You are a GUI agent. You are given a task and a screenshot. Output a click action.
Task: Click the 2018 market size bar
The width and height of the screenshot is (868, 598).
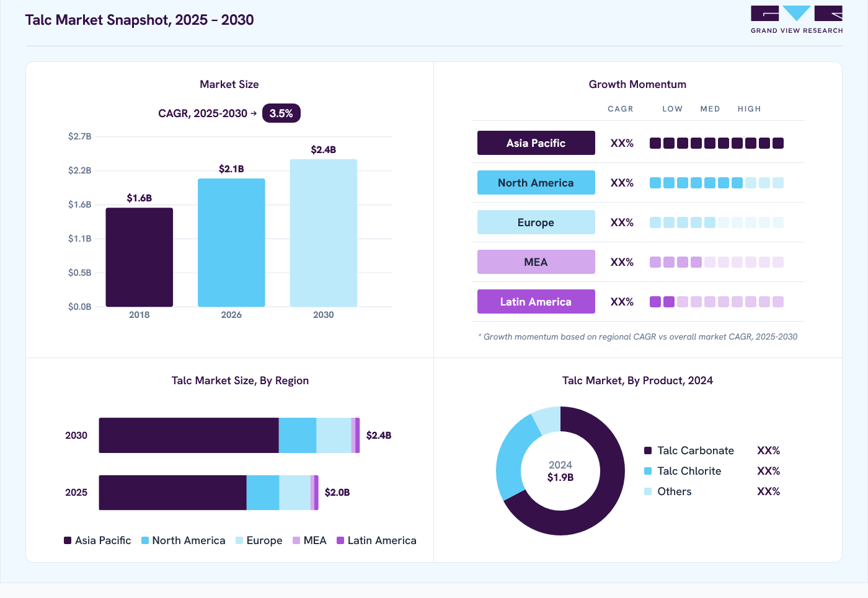[139, 257]
